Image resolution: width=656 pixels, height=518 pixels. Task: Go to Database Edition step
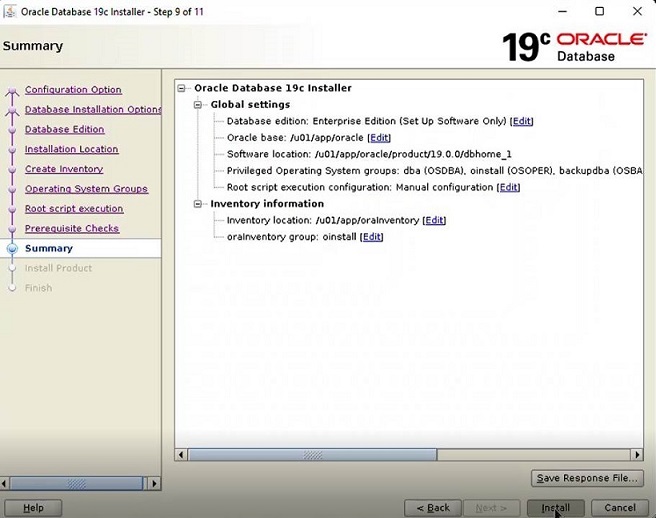pyautogui.click(x=64, y=129)
